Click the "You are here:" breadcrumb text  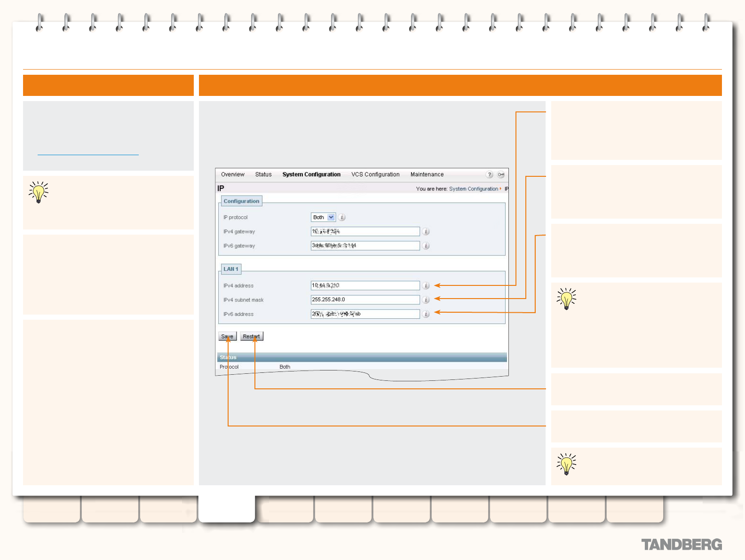point(432,189)
